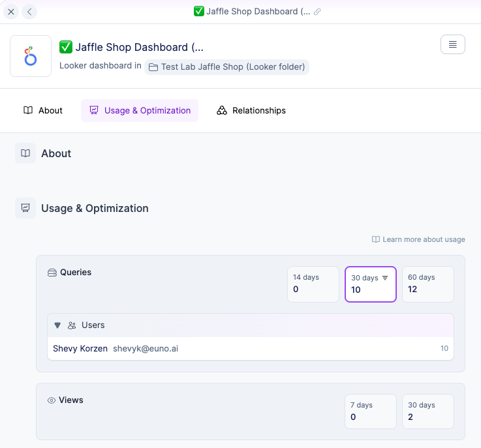
Task: Select the 60 days queries period
Action: [x=427, y=284]
